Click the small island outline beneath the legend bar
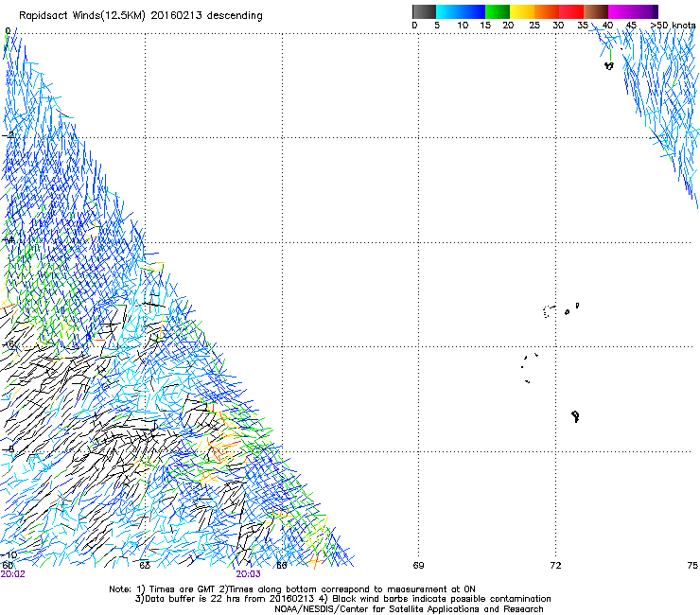This screenshot has height=615, width=700. click(609, 66)
